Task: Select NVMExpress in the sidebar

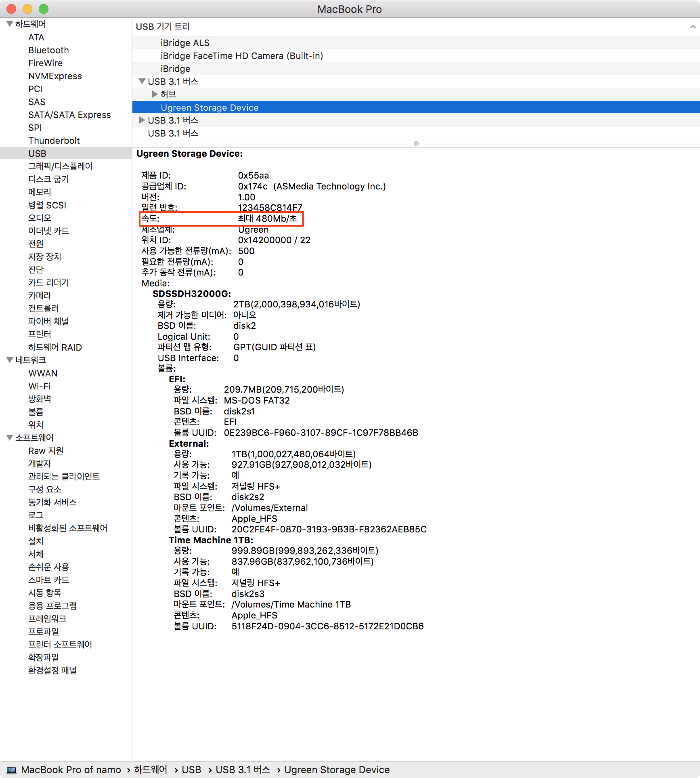Action: pyautogui.click(x=55, y=76)
